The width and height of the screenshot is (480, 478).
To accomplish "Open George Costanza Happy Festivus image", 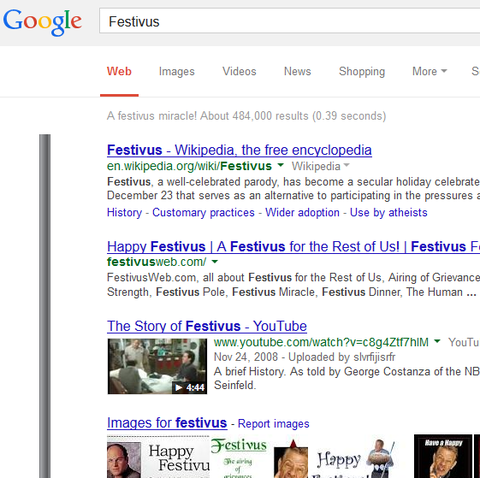I will 158,457.
